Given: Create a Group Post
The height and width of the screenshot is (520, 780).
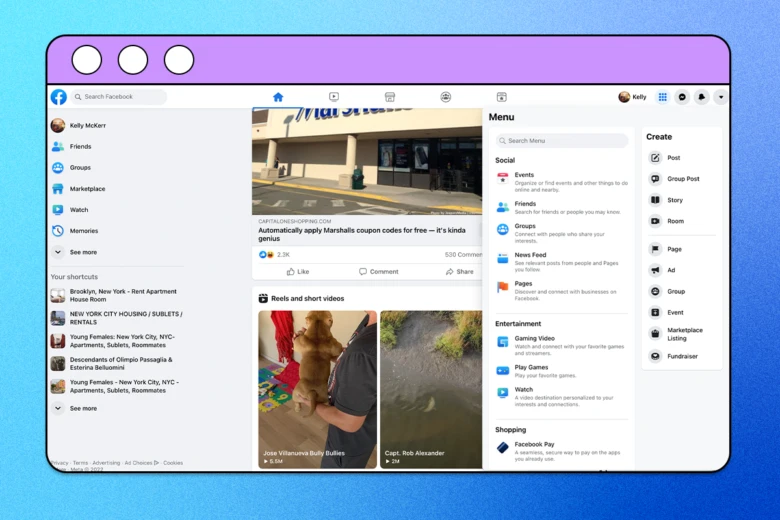Looking at the screenshot, I should coord(675,179).
